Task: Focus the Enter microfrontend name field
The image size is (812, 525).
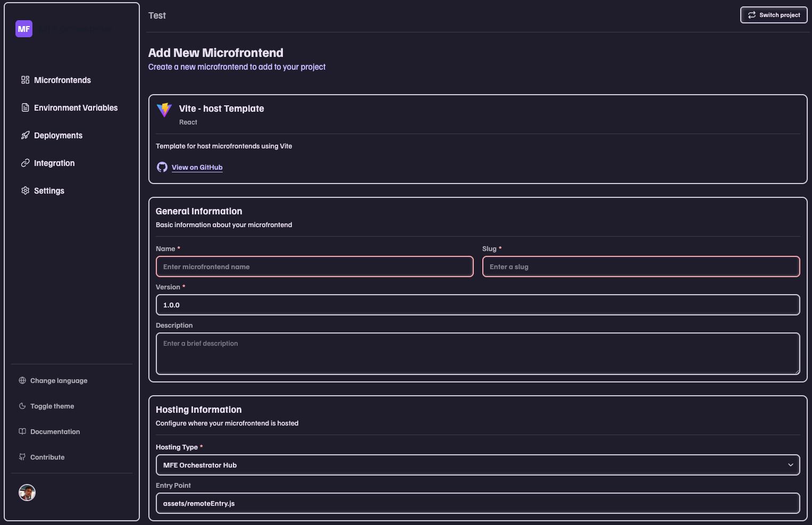Action: pyautogui.click(x=314, y=266)
